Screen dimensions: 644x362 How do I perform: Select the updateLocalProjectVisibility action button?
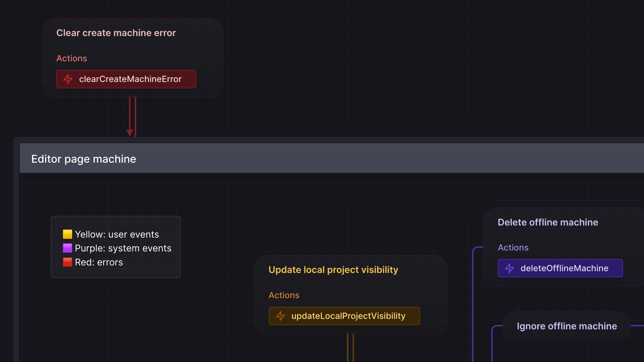pyautogui.click(x=344, y=316)
